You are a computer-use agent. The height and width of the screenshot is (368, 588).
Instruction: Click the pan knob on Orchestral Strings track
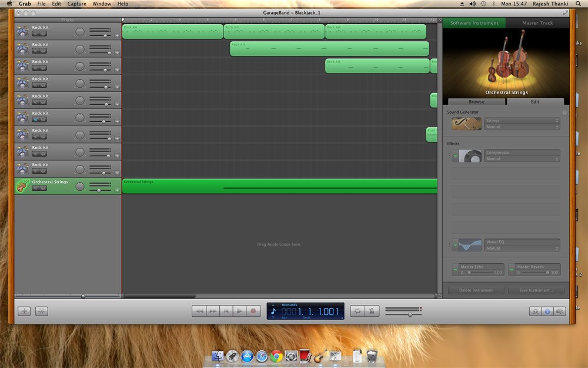coord(80,187)
